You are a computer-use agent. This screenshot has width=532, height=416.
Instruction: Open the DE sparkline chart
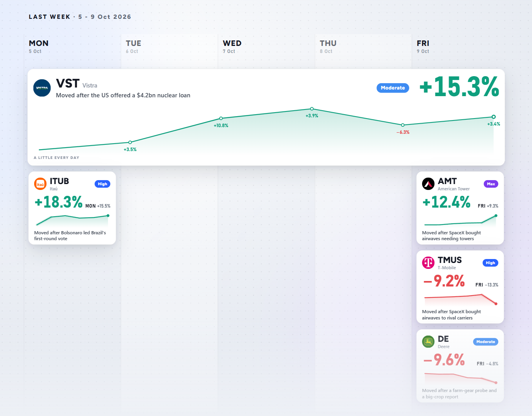pyautogui.click(x=460, y=378)
